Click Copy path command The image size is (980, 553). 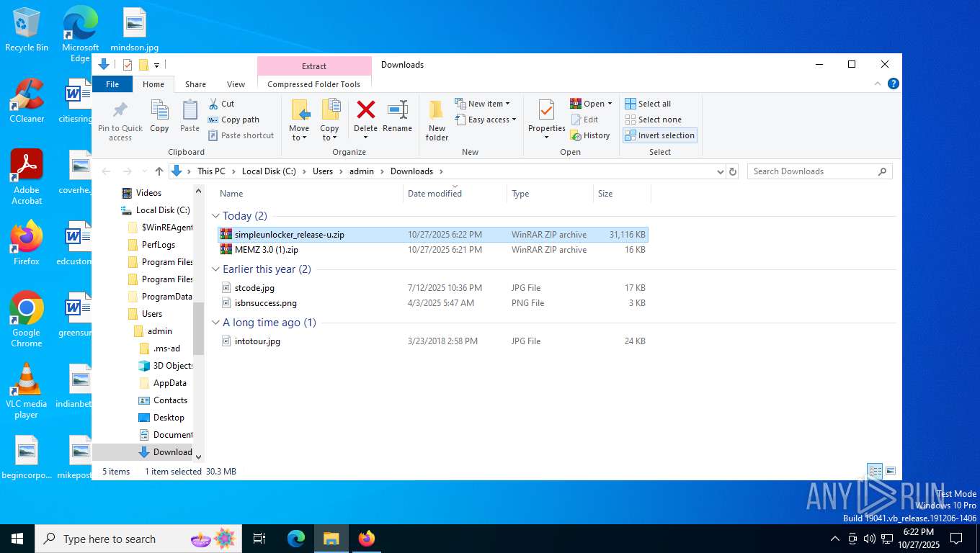click(233, 120)
